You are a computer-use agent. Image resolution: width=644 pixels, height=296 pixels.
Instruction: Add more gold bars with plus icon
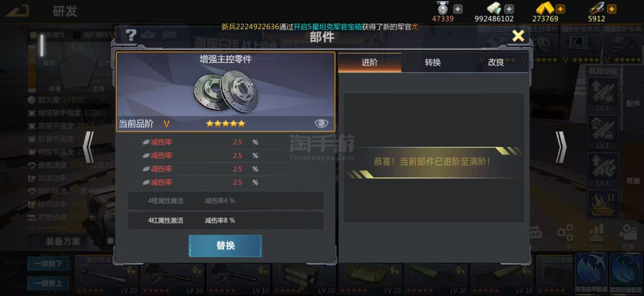click(x=560, y=9)
